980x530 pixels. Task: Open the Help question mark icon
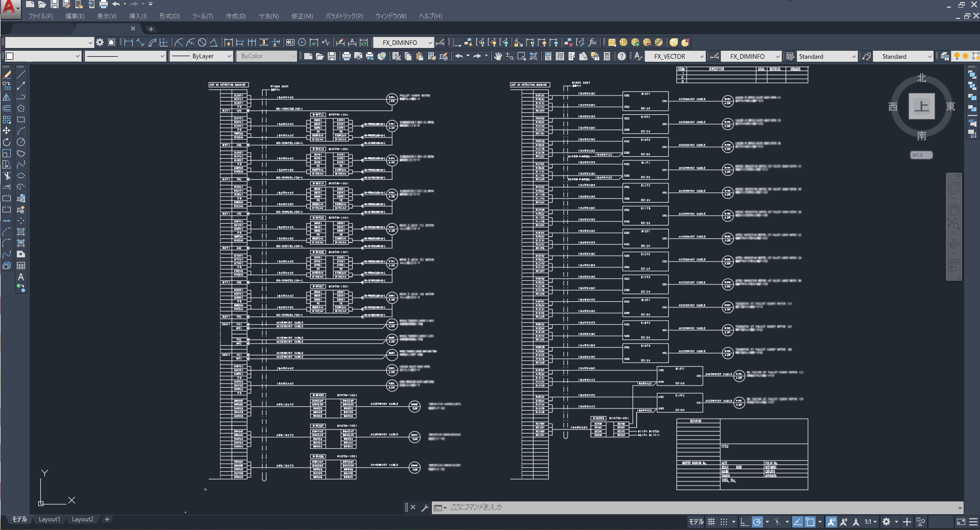pos(621,56)
